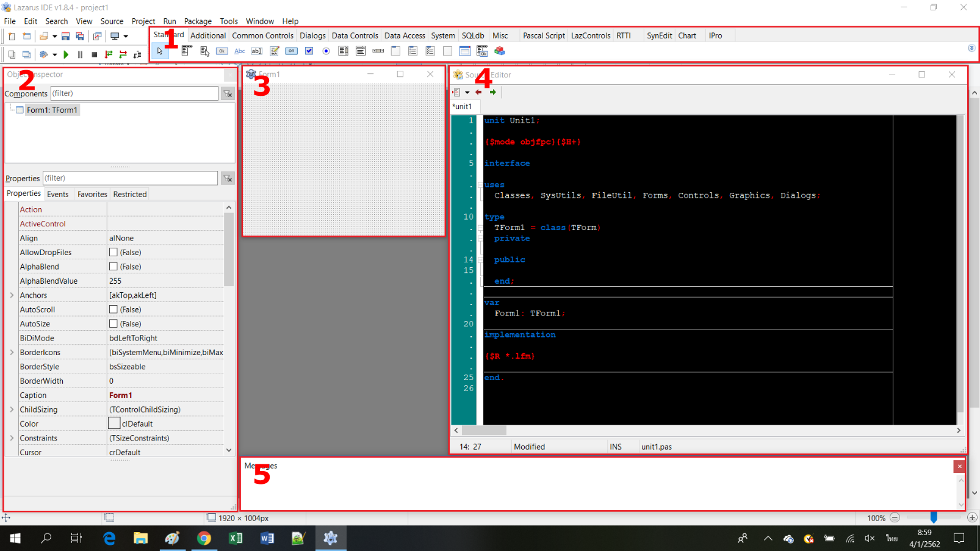This screenshot has height=551, width=980.
Task: Switch to Events tab in Object Inspector
Action: coord(57,194)
